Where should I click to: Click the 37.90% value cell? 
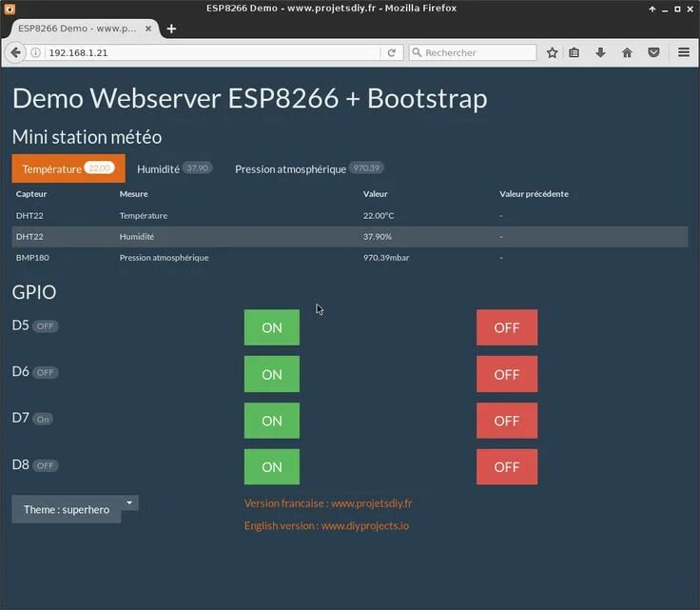378,236
